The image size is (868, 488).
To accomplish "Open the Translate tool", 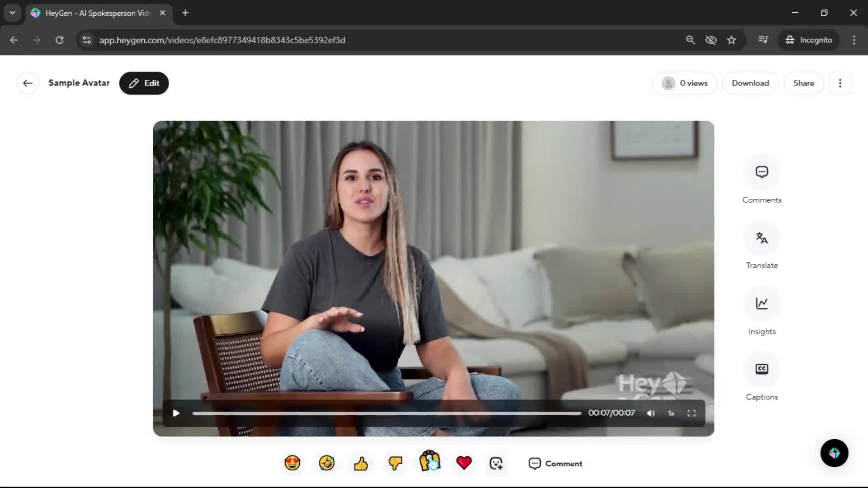I will point(762,238).
